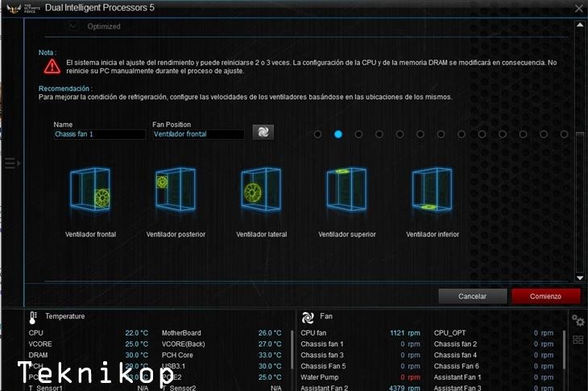Click the scroll-down arrow of main panel

point(578,276)
